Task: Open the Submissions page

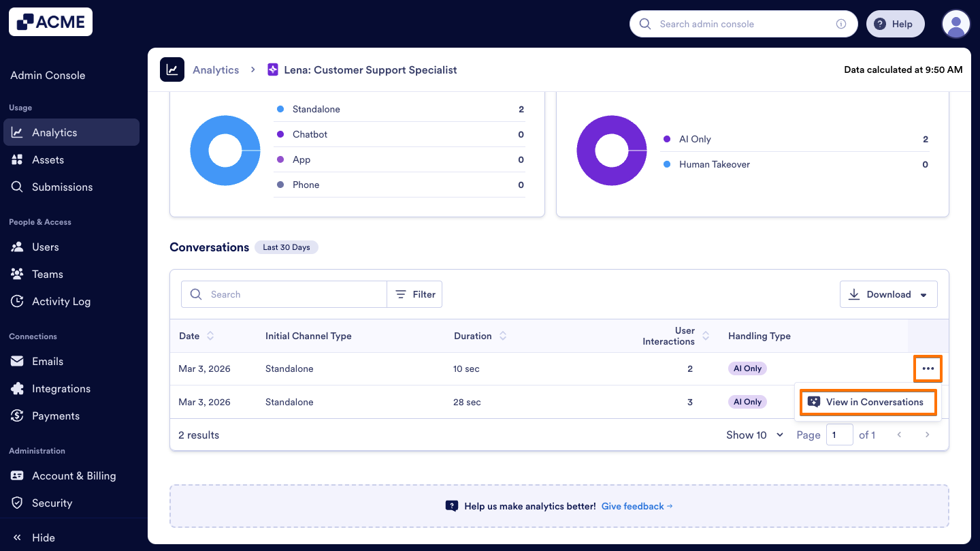Action: tap(63, 187)
